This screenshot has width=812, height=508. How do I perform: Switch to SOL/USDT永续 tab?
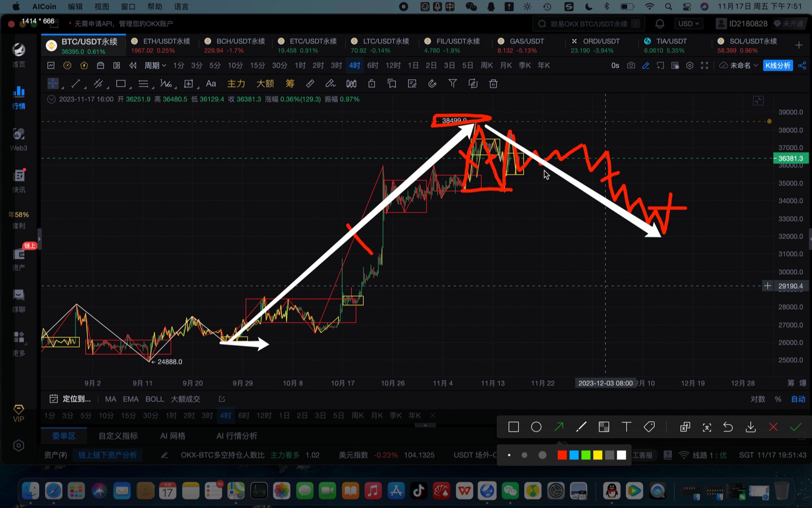point(748,45)
